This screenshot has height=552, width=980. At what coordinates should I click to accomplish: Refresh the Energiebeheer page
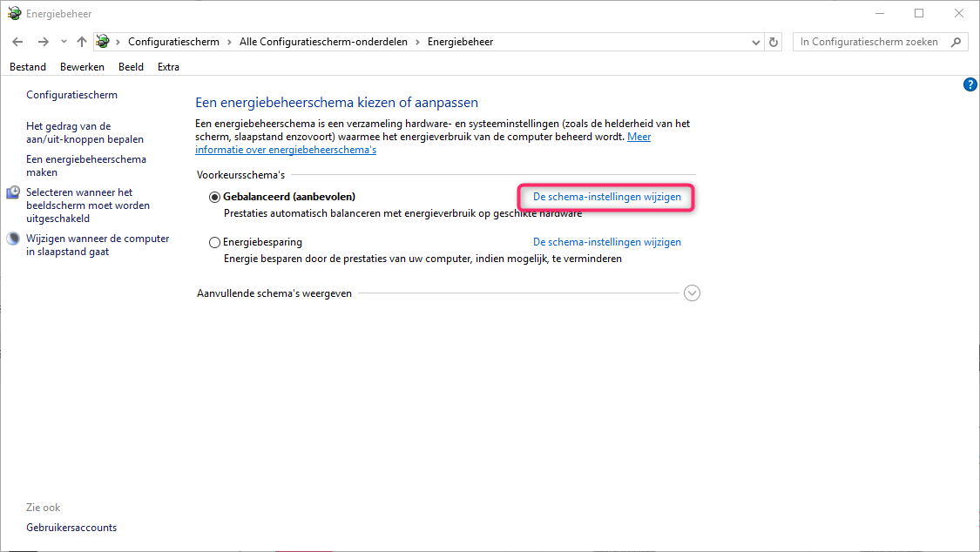pos(774,42)
